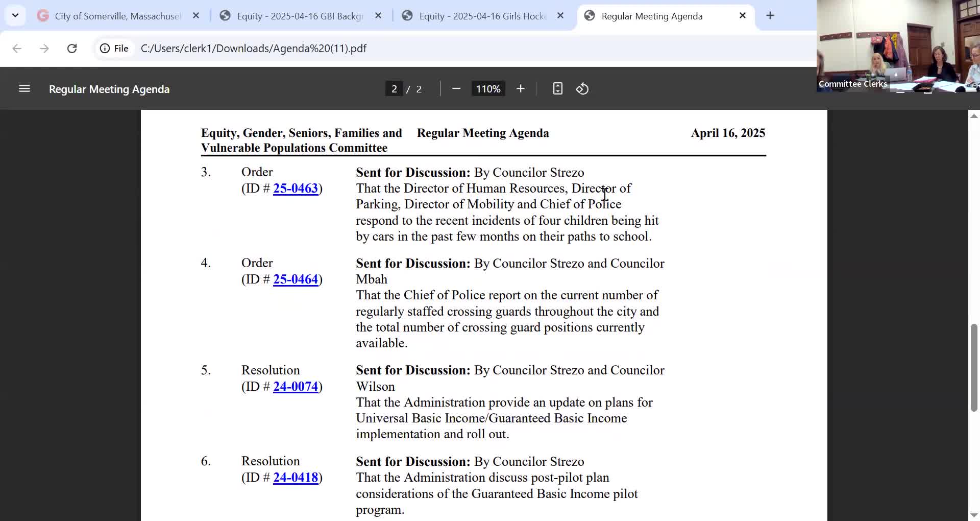Open agenda item link 25-0463
Image resolution: width=980 pixels, height=521 pixels.
[x=295, y=188]
